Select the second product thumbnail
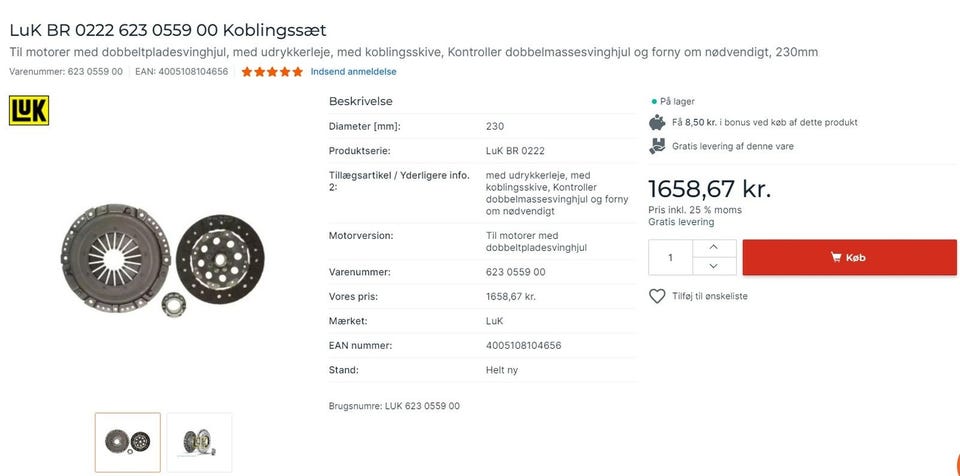 (199, 442)
